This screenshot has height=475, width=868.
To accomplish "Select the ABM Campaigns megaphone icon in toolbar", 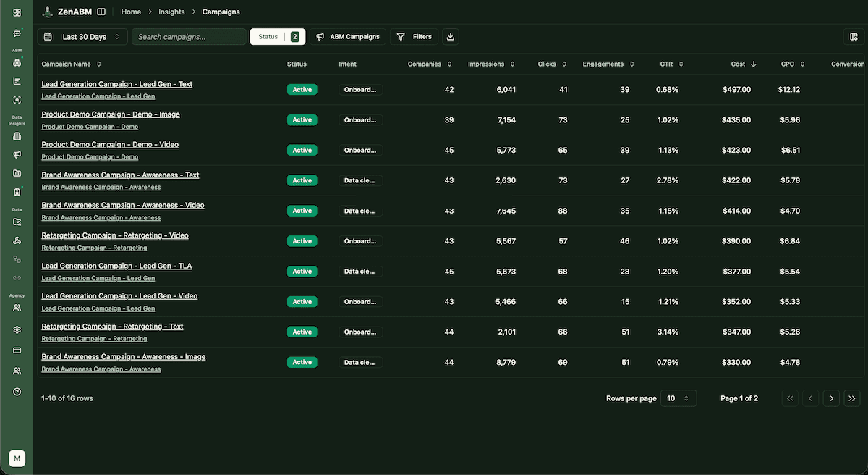I will 321,36.
